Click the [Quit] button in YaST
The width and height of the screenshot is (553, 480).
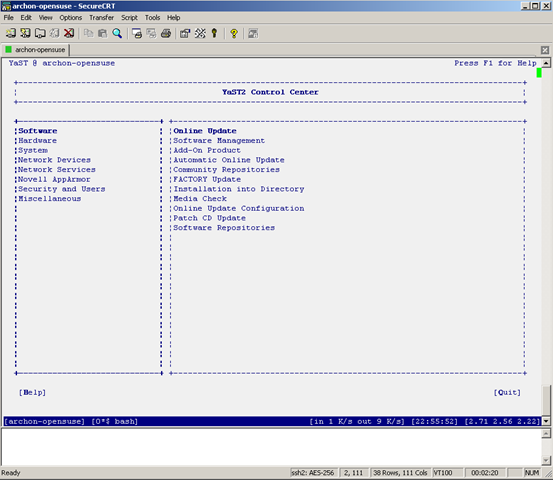pos(507,393)
